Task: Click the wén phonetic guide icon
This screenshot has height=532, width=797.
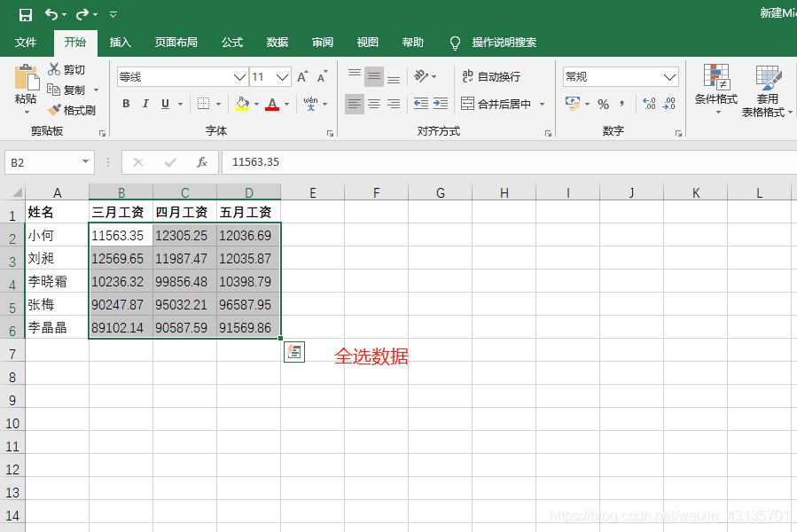Action: point(310,104)
